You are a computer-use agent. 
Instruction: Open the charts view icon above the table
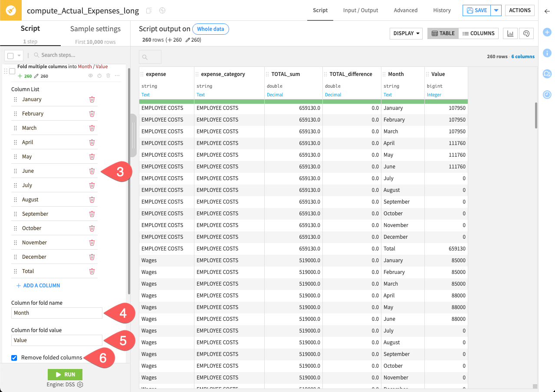(x=510, y=33)
